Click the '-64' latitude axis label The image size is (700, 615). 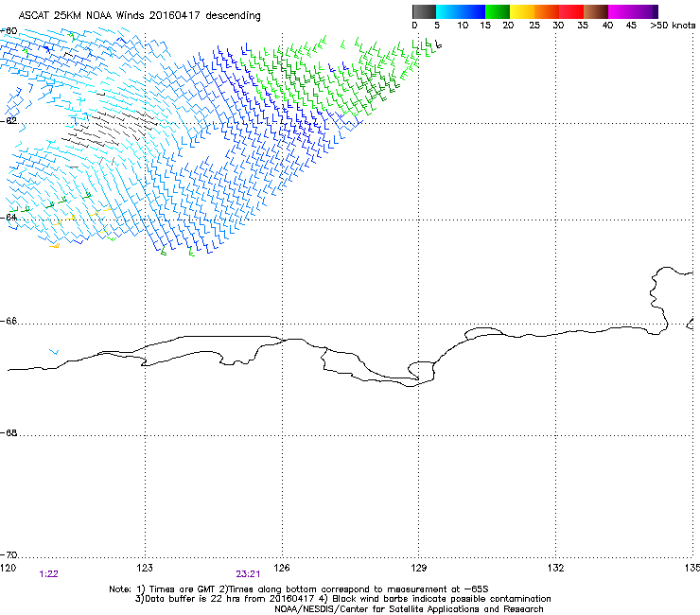click(x=9, y=217)
